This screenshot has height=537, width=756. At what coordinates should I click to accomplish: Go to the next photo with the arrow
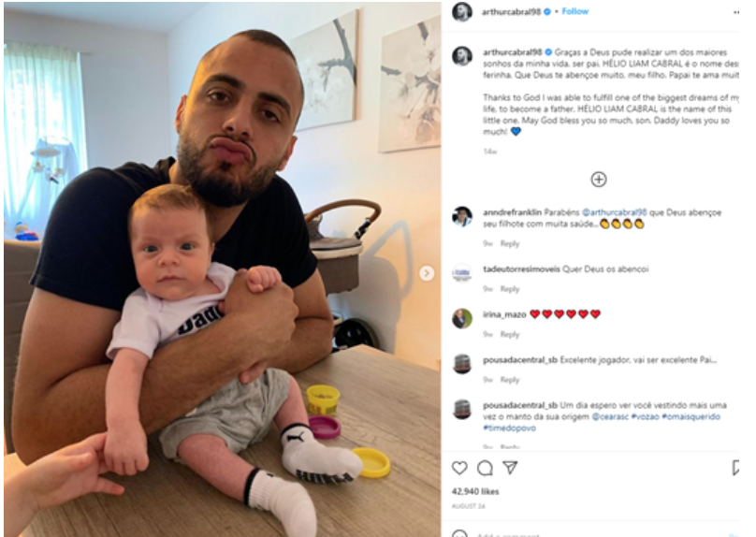(427, 273)
